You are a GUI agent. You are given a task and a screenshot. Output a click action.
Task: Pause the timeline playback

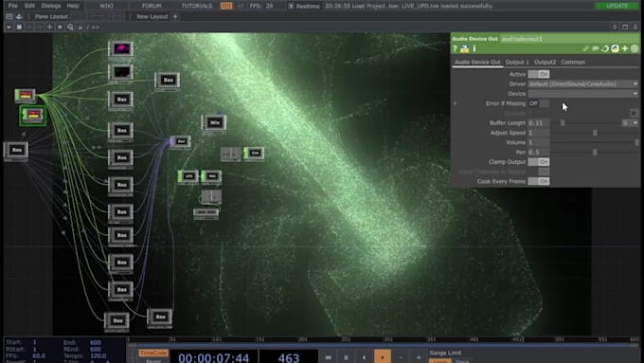pyautogui.click(x=347, y=357)
